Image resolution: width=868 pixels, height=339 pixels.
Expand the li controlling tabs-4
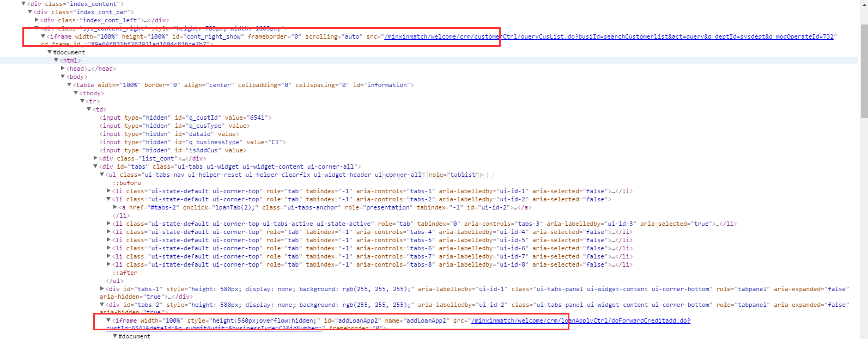(108, 232)
